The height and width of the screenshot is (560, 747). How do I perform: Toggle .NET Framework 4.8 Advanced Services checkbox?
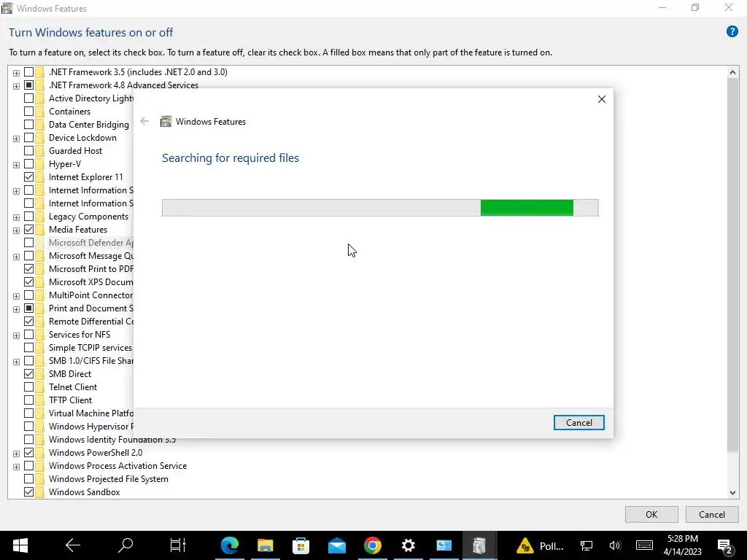pyautogui.click(x=28, y=85)
